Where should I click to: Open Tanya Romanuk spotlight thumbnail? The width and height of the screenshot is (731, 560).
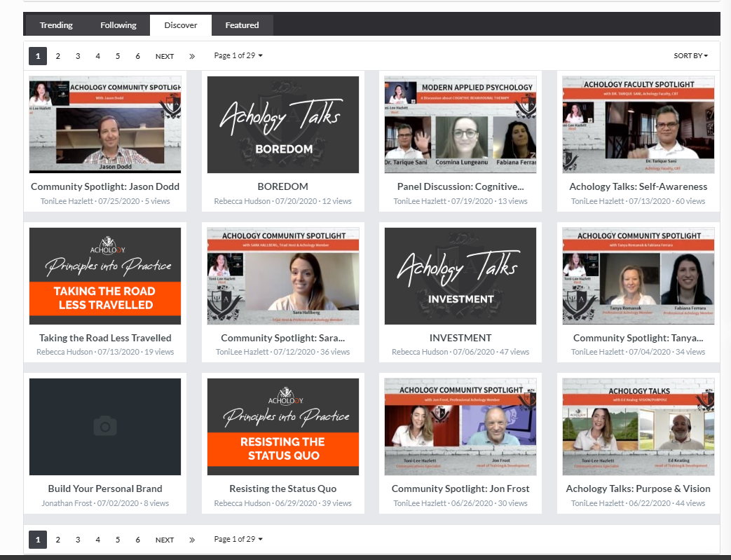tap(638, 276)
